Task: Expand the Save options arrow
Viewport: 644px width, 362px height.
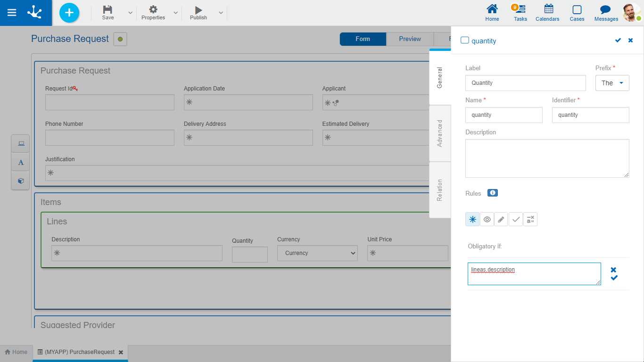Action: point(130,13)
